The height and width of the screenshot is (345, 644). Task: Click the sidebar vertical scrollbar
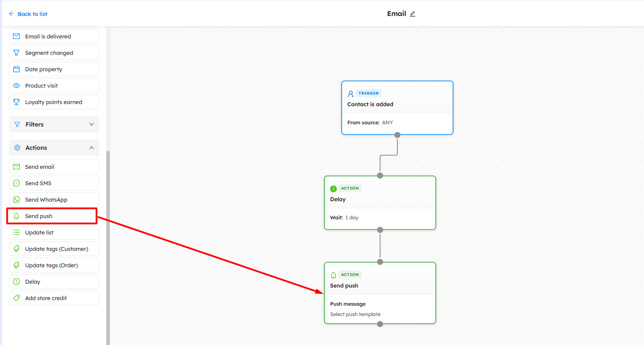[x=108, y=246]
